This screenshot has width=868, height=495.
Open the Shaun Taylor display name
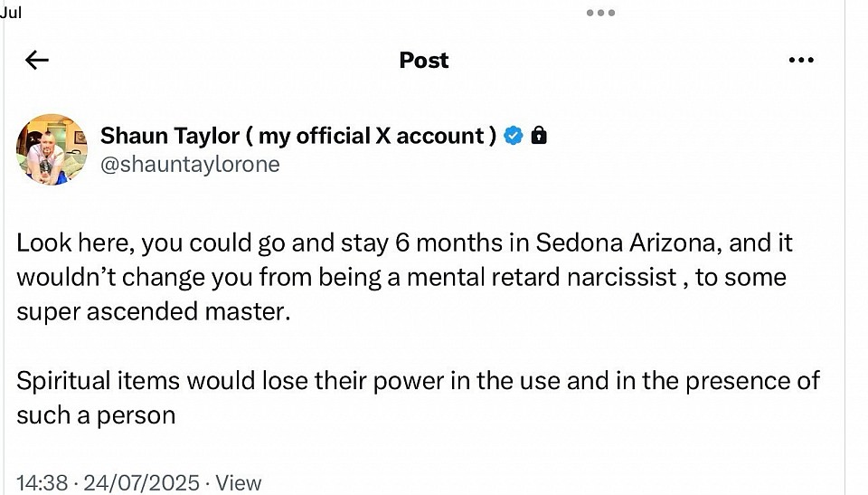tap(169, 137)
